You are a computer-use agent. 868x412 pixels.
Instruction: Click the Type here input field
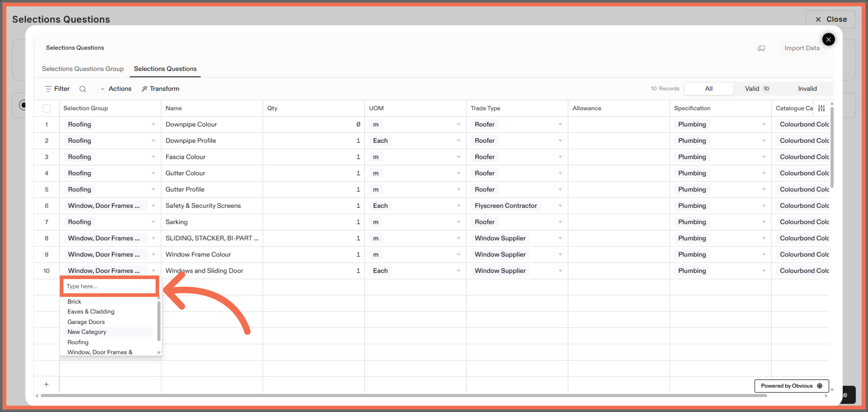pos(109,286)
